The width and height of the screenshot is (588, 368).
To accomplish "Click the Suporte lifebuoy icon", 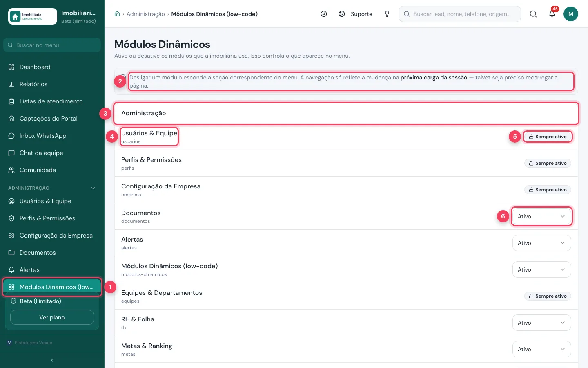I will [x=342, y=14].
